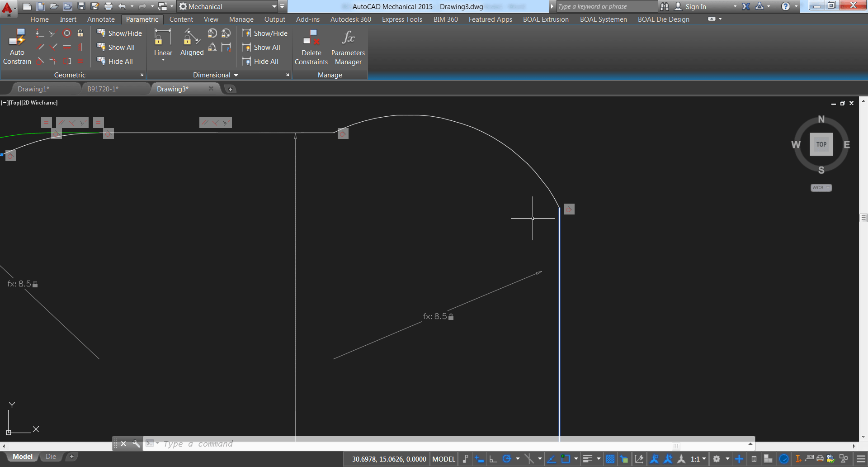Select the Symmetric constraint icon
The width and height of the screenshot is (868, 467).
tap(67, 61)
